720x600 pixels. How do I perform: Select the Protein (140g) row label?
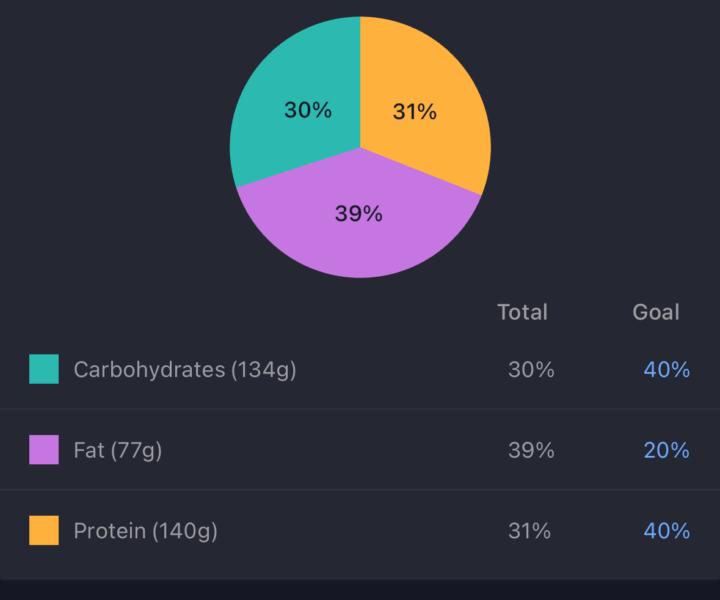(145, 530)
